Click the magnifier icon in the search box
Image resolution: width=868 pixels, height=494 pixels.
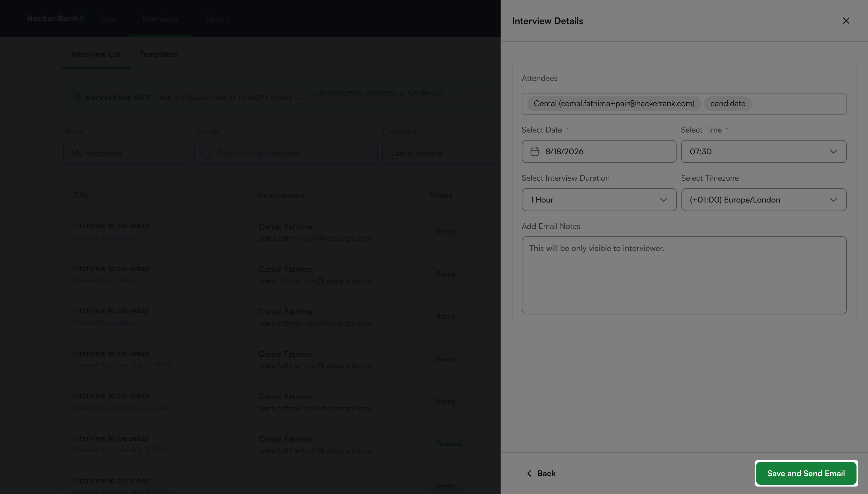[206, 153]
